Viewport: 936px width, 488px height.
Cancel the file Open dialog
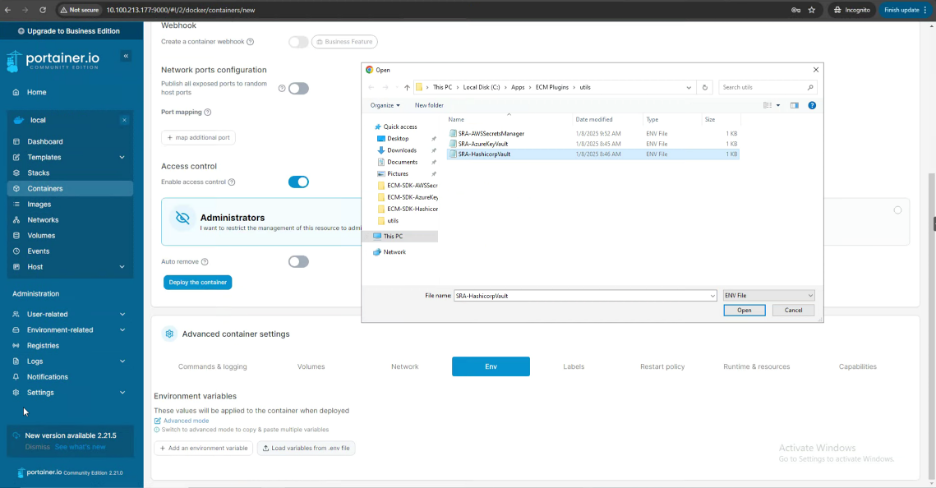(793, 310)
